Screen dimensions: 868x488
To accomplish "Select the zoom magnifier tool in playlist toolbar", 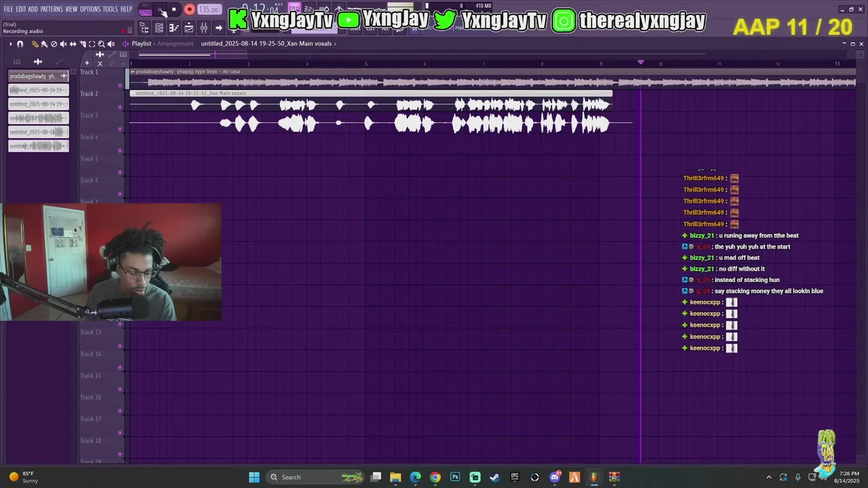I will coord(102,44).
